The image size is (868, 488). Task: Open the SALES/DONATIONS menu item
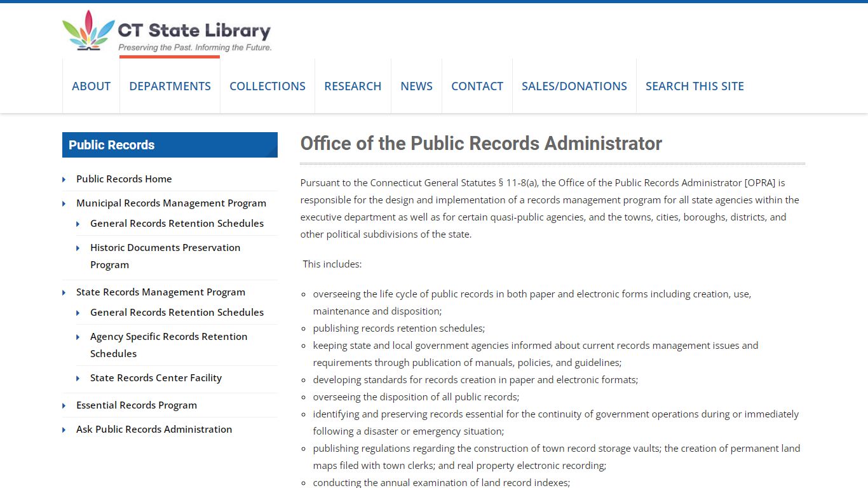point(574,86)
